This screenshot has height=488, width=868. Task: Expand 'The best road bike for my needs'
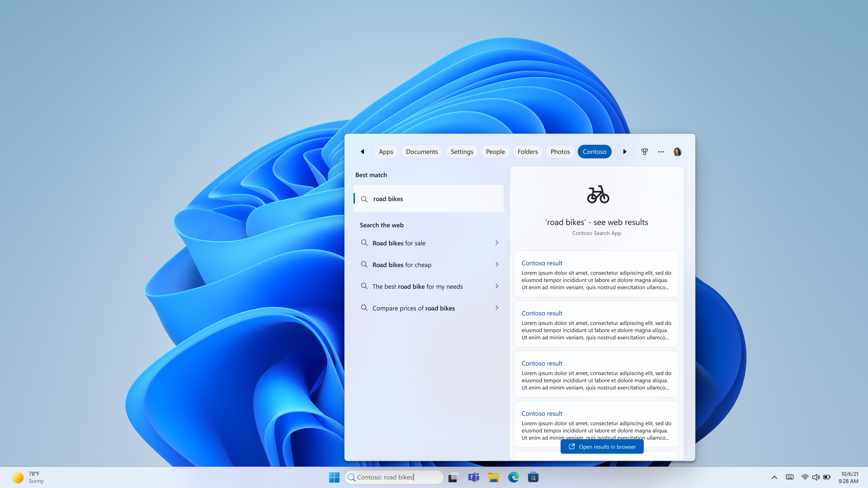click(496, 286)
